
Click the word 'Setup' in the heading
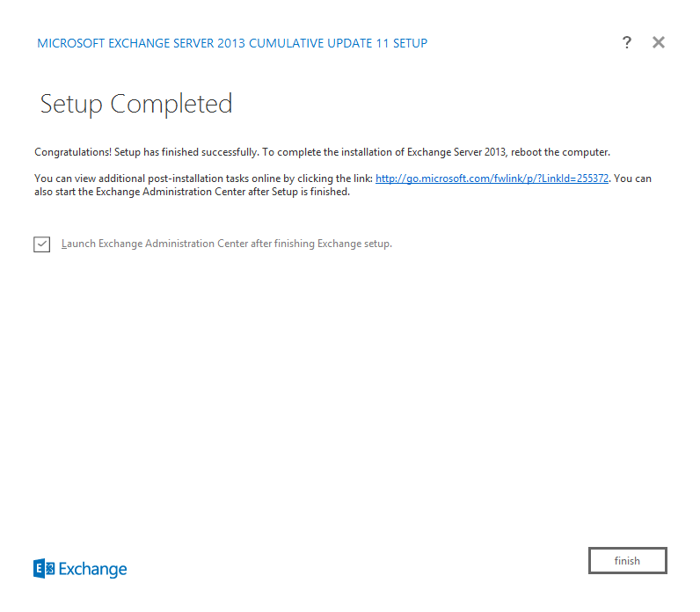click(72, 104)
